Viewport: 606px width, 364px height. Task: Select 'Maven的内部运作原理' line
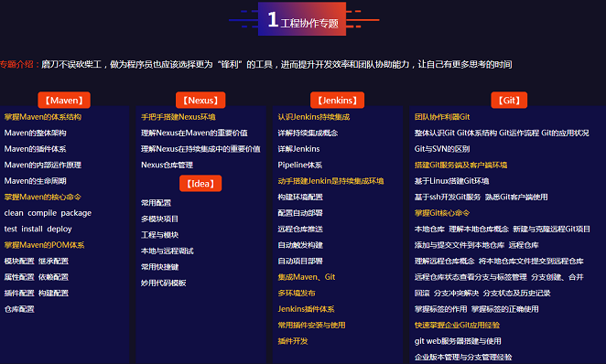[x=43, y=166]
